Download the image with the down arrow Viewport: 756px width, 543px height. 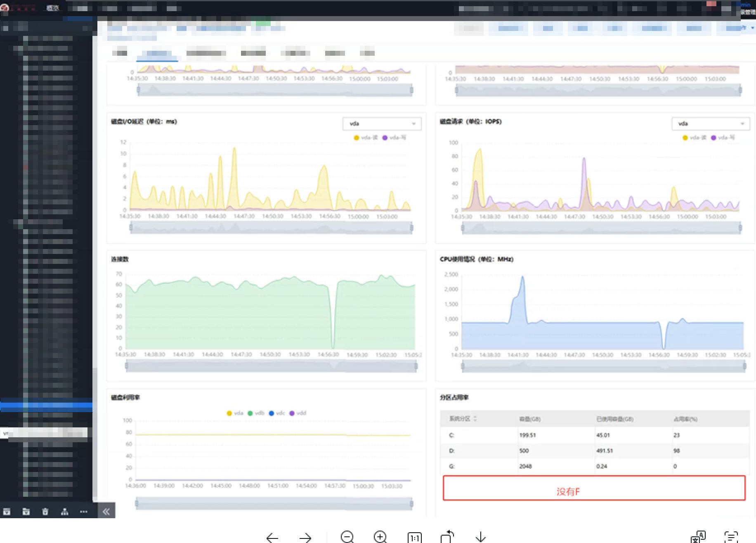pyautogui.click(x=480, y=537)
